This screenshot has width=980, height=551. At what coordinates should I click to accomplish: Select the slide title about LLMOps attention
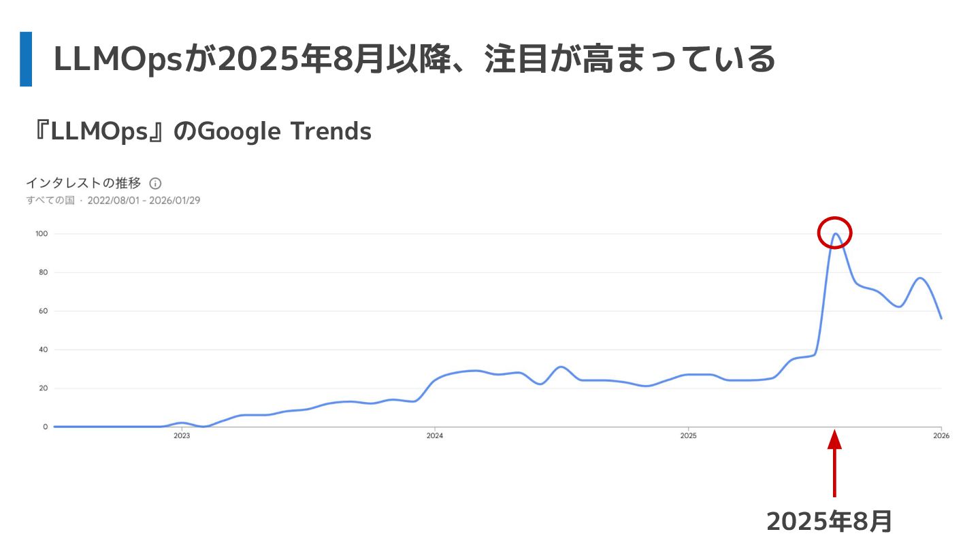point(414,60)
